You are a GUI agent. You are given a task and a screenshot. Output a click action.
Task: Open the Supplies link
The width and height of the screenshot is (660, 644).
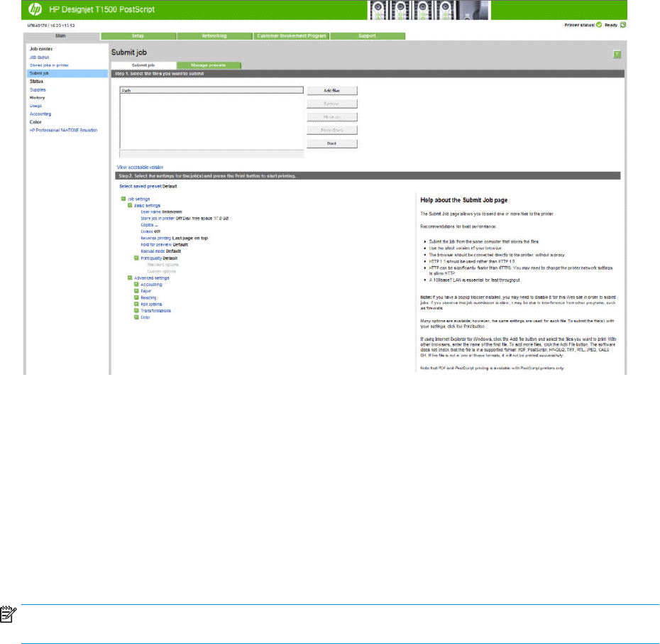pos(38,89)
